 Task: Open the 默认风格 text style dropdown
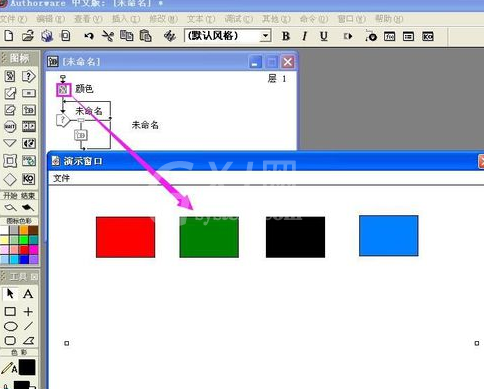point(265,36)
